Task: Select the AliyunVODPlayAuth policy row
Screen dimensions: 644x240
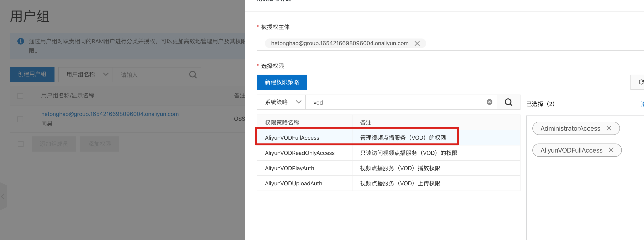Action: [x=388, y=168]
